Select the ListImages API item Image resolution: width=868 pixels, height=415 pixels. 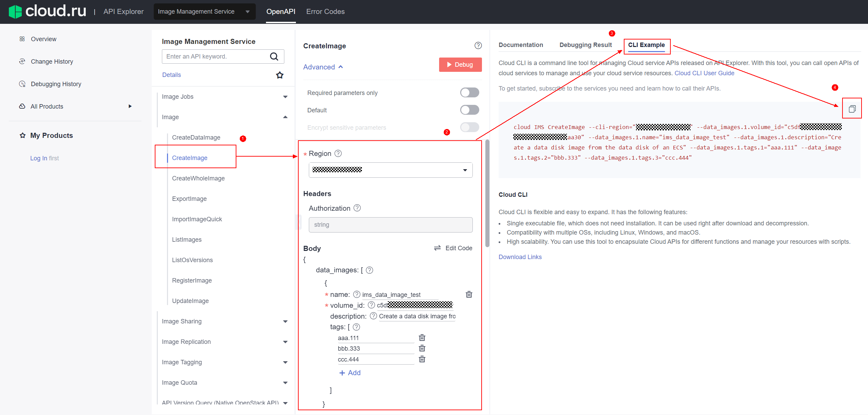(187, 240)
